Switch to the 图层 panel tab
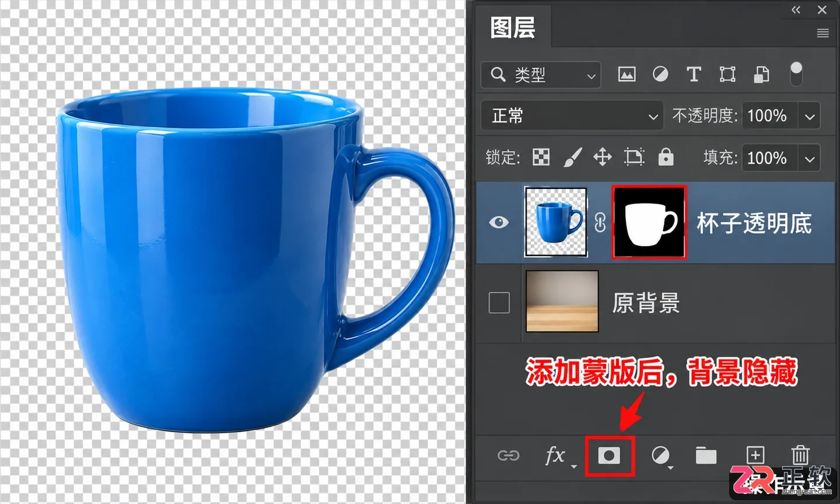This screenshot has width=840, height=504. point(513,27)
